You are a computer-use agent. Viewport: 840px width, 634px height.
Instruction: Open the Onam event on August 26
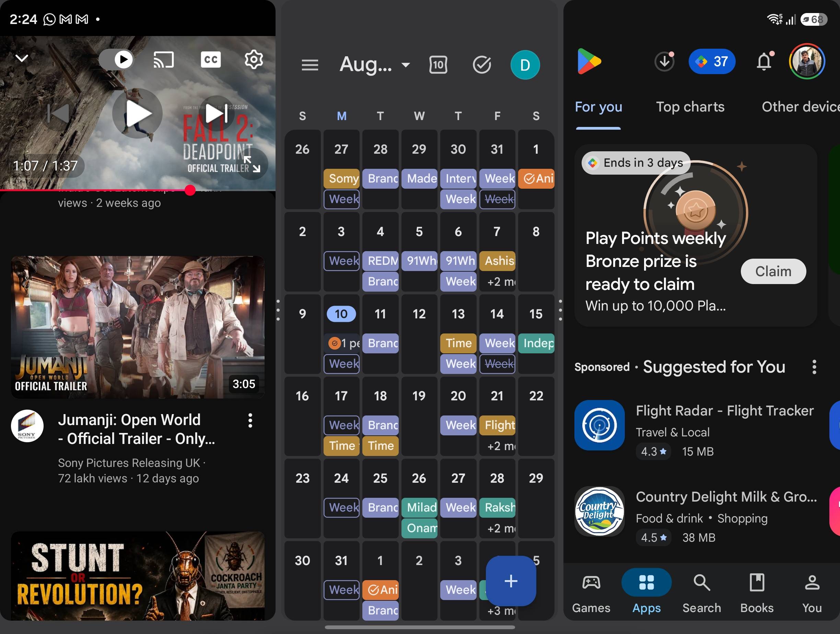coord(419,528)
